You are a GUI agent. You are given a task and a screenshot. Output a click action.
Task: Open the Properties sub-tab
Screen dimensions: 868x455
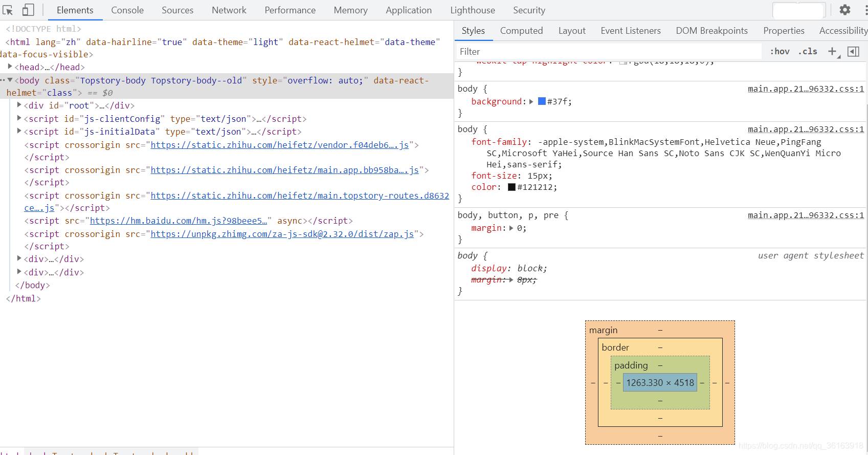coord(784,31)
